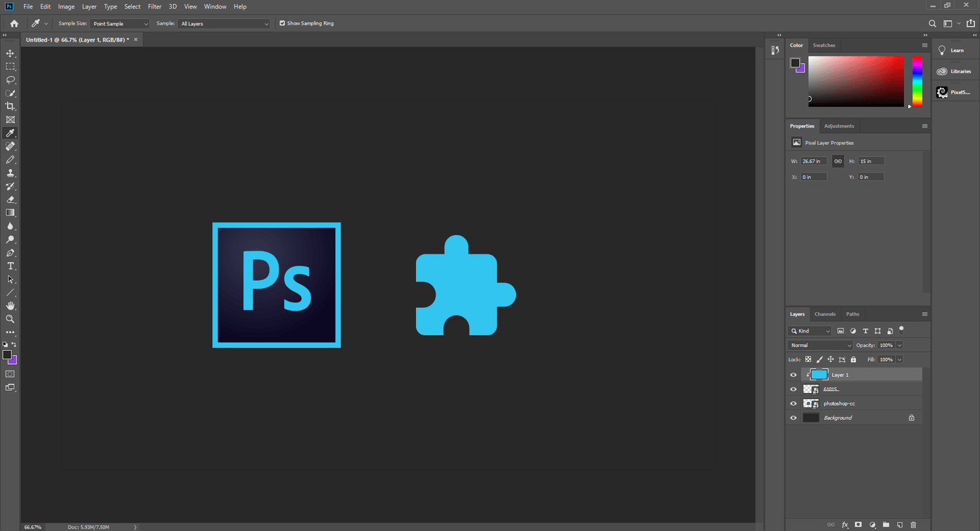Screen dimensions: 980x531
Task: Click the rainbow hue slider strip
Action: coord(917,82)
